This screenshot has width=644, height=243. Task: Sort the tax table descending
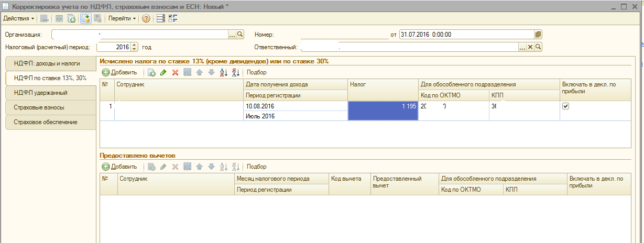tap(235, 73)
